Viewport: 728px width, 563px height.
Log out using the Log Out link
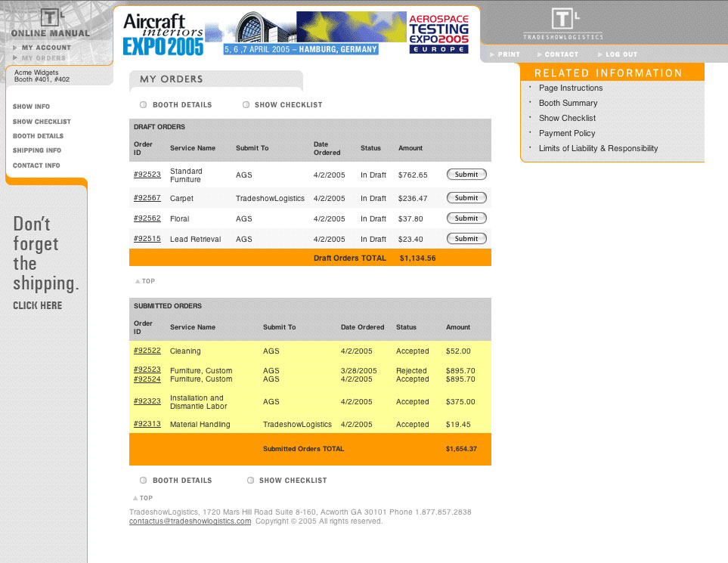point(621,54)
